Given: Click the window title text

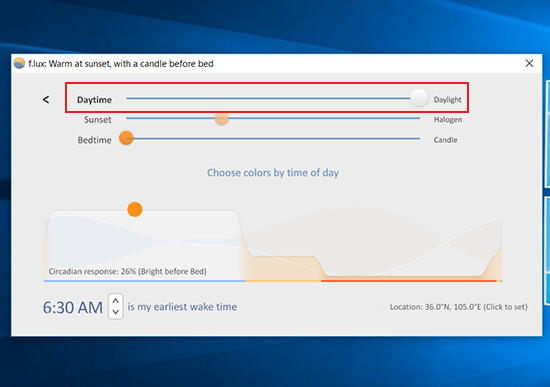Looking at the screenshot, I should coord(121,64).
